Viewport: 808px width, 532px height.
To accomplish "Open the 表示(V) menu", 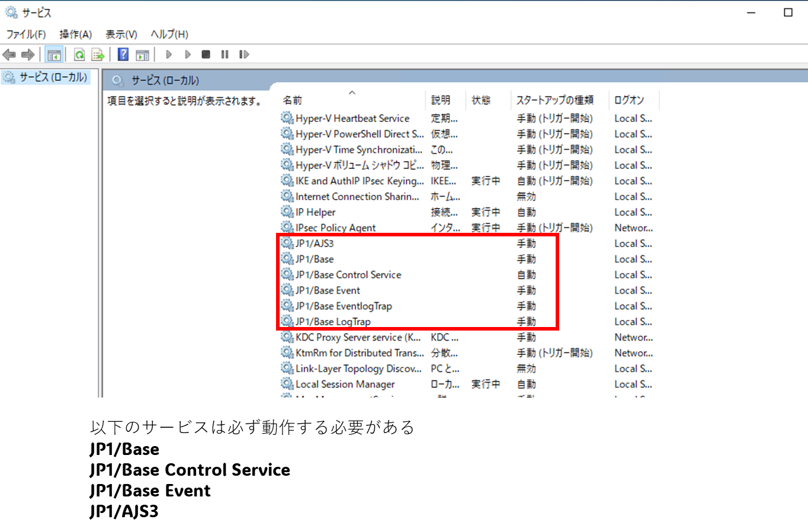I will (x=121, y=34).
